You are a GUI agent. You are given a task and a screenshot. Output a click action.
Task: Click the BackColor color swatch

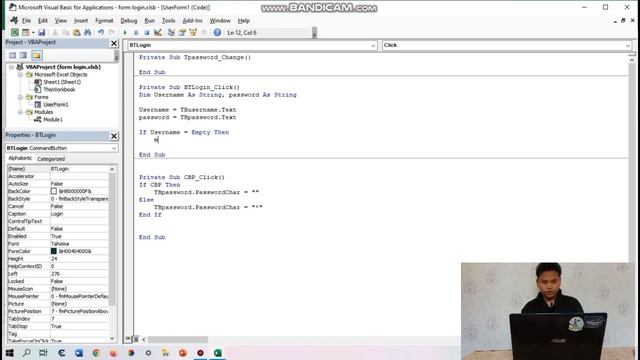pyautogui.click(x=54, y=191)
